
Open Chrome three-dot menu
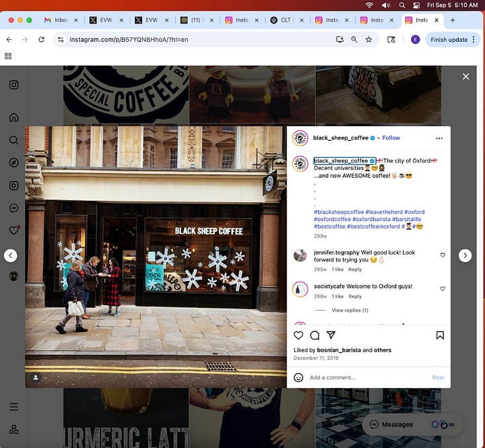[x=474, y=40]
